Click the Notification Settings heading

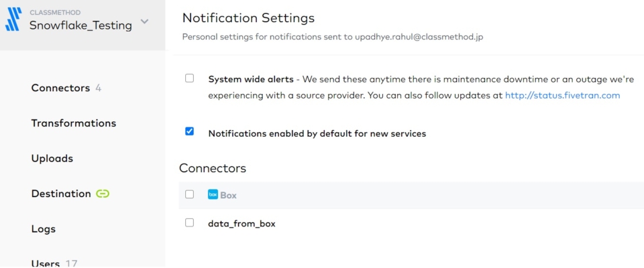coord(248,18)
